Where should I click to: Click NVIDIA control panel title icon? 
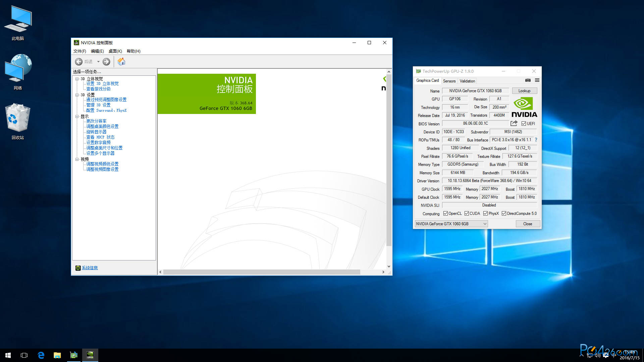pos(76,43)
